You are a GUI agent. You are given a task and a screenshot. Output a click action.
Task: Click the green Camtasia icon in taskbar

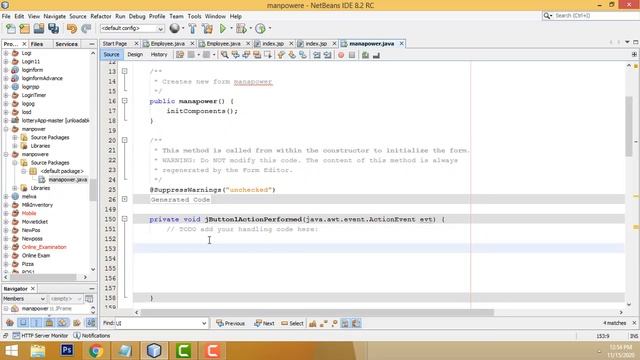click(x=183, y=351)
